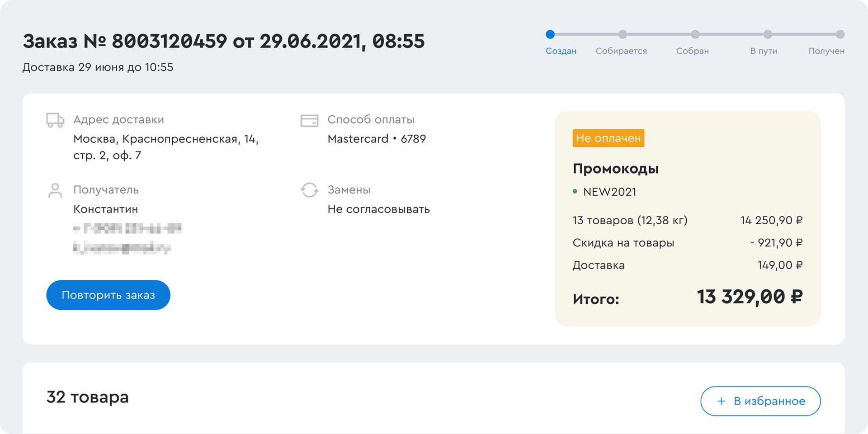
Task: Click the Собирается progress dot
Action: pyautogui.click(x=623, y=34)
